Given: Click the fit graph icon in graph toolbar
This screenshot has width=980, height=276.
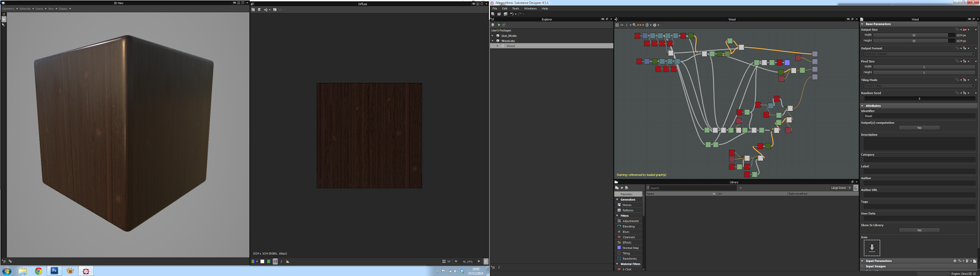Looking at the screenshot, I should (x=617, y=25).
